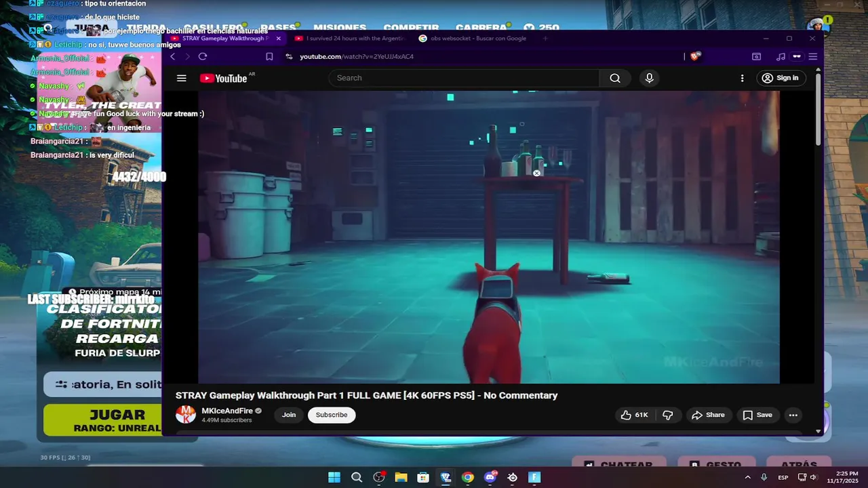Screen dimensions: 868x488
Task: Click JUGAR button in Fortnite
Action: click(103, 420)
